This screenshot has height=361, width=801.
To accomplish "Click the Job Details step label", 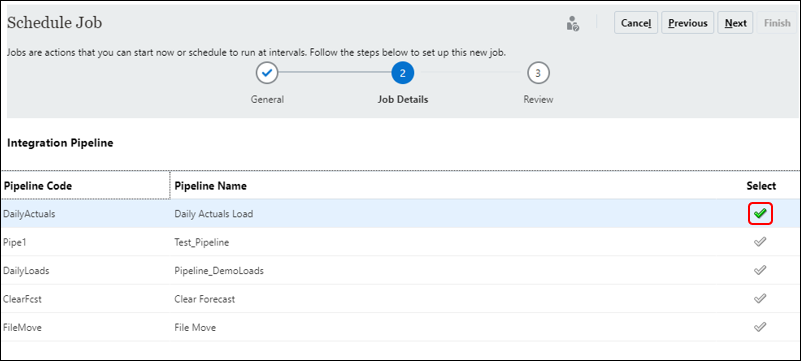I will (x=403, y=100).
